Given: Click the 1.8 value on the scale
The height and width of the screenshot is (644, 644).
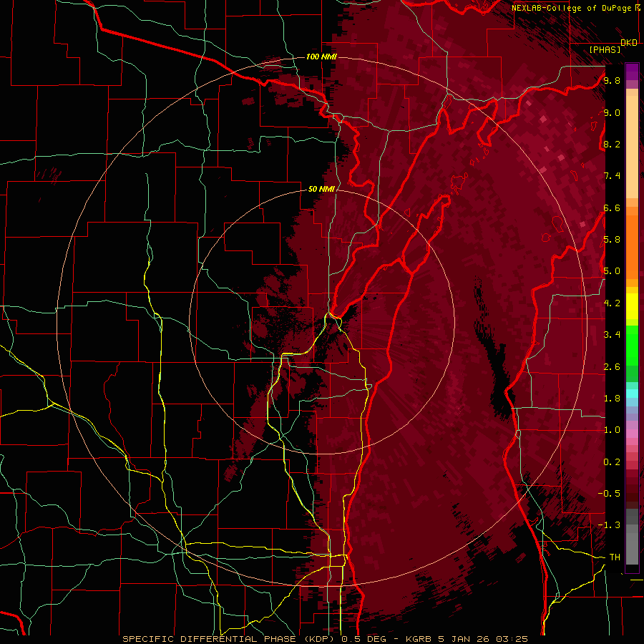Looking at the screenshot, I should point(612,398).
